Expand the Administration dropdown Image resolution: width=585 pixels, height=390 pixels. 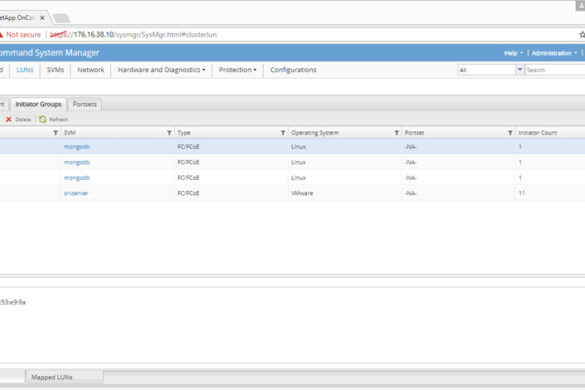pyautogui.click(x=554, y=53)
